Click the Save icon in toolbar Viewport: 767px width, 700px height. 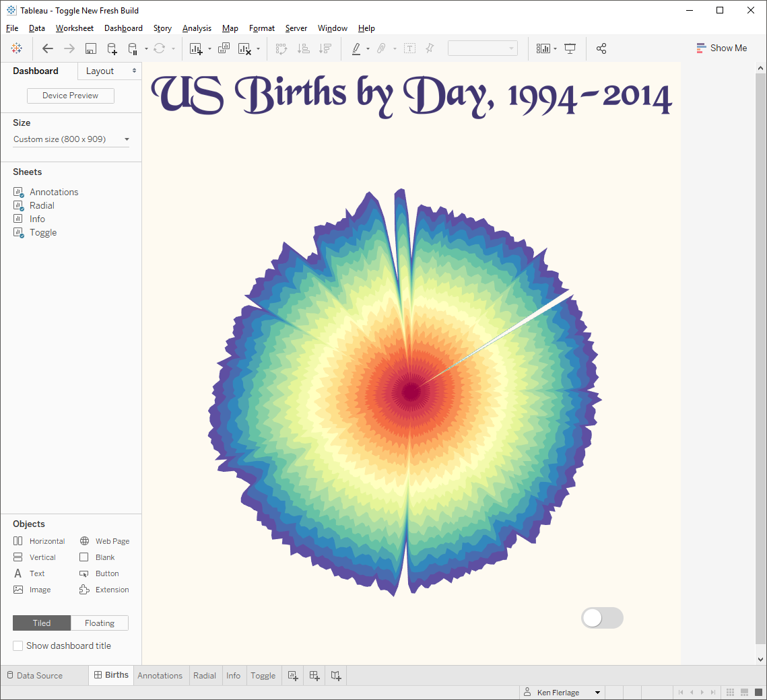tap(90, 48)
